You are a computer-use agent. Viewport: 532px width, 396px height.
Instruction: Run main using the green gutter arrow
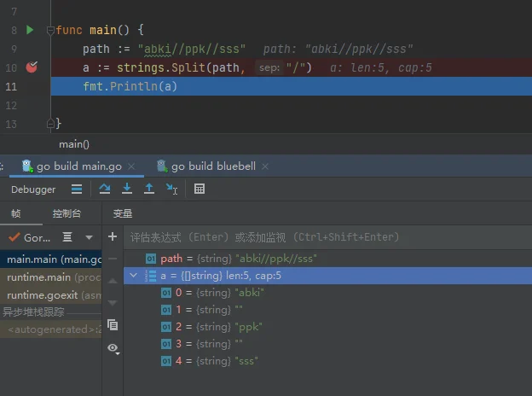coord(30,30)
